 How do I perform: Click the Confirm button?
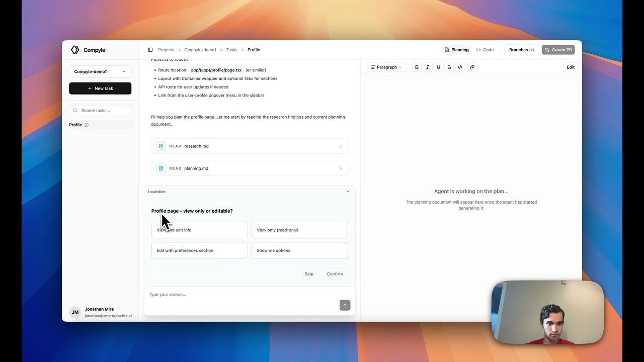coord(335,274)
